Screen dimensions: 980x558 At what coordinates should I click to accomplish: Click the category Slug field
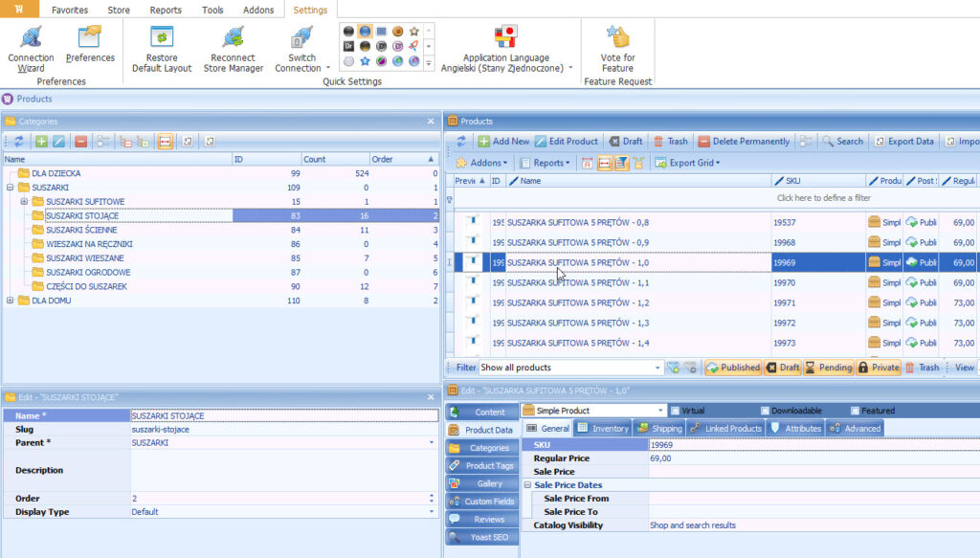coord(284,430)
